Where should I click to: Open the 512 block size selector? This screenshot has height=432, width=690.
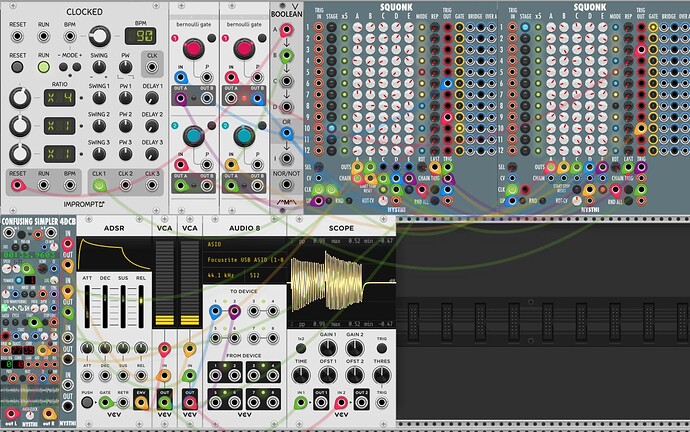point(265,275)
